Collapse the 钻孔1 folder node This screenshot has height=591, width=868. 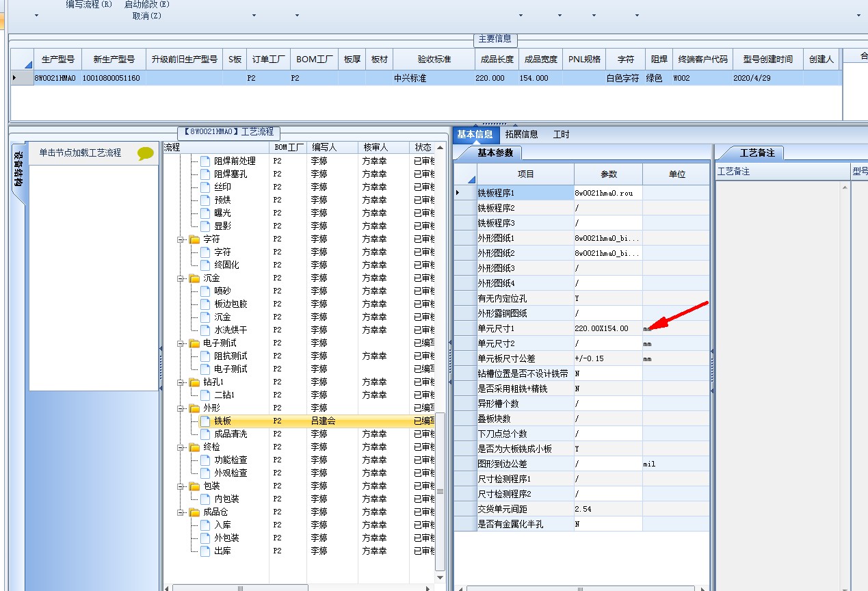click(181, 382)
